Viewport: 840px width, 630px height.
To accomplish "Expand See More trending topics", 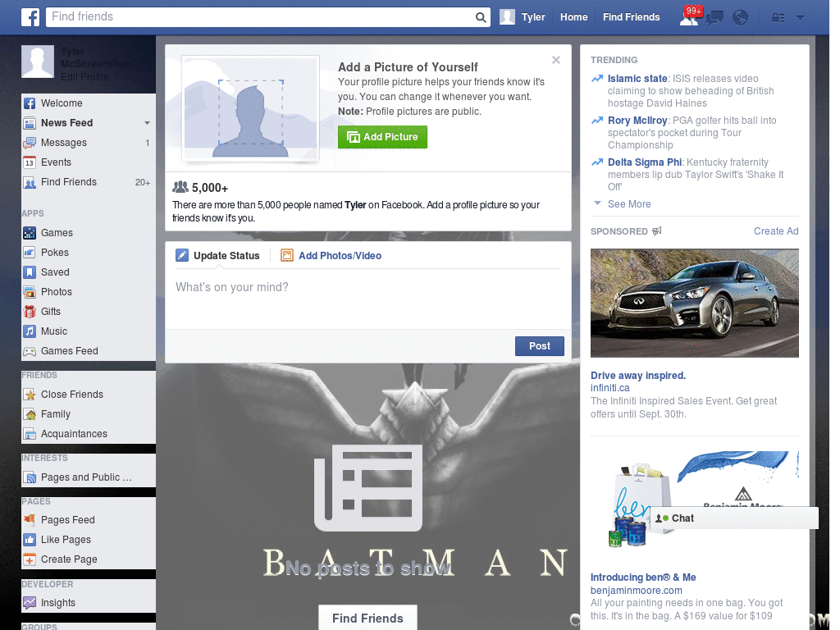I will pos(629,204).
